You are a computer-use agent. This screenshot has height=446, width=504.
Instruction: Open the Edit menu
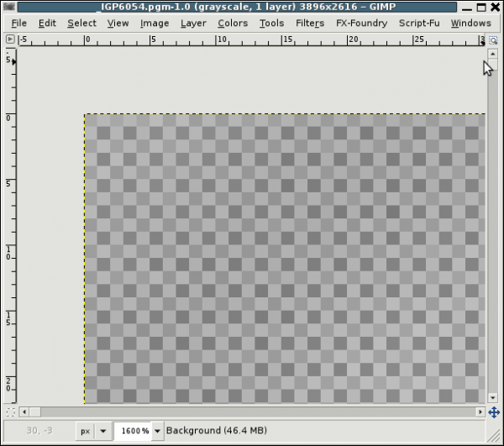[47, 24]
